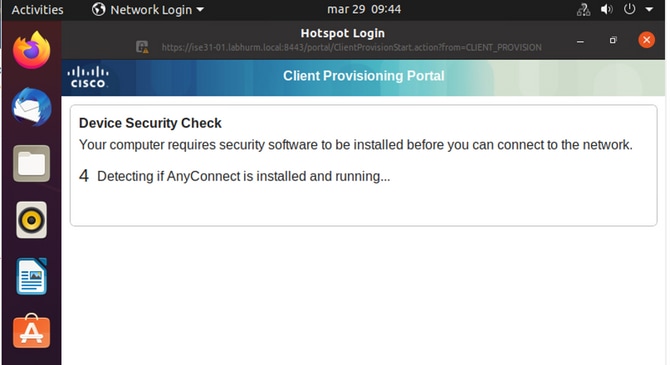Open the Files manager icon

click(32, 163)
